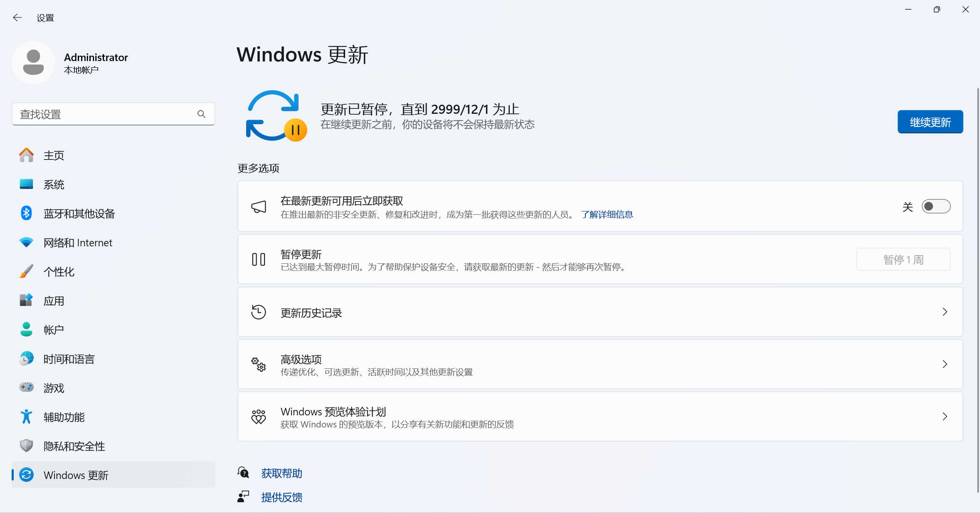The image size is (980, 513).
Task: Click the Privacy shield icon
Action: (26, 446)
